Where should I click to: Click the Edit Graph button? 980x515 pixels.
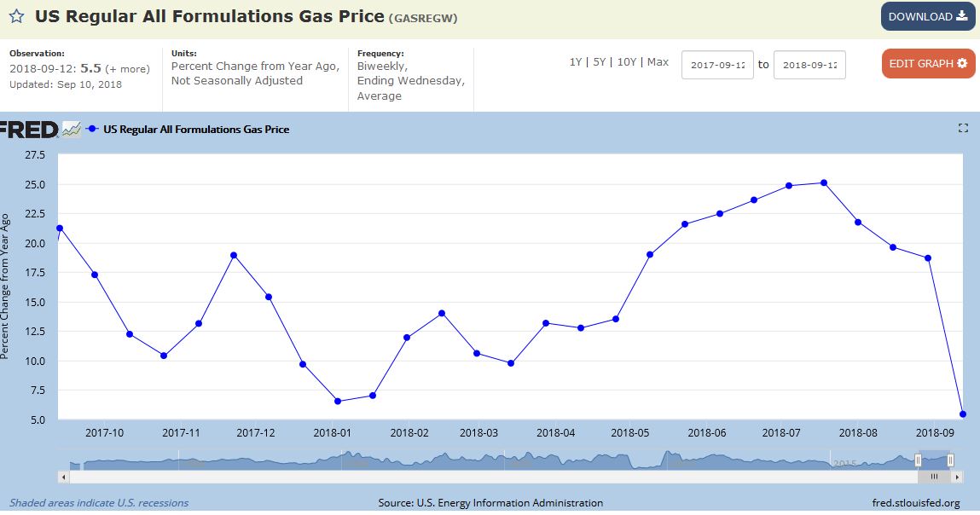point(928,64)
